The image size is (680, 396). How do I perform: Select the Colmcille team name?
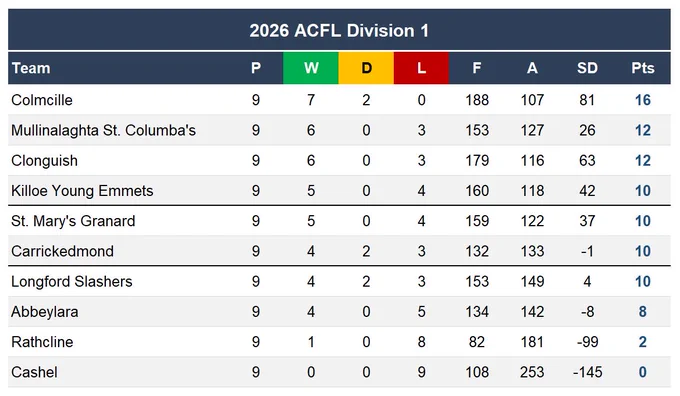click(x=42, y=100)
